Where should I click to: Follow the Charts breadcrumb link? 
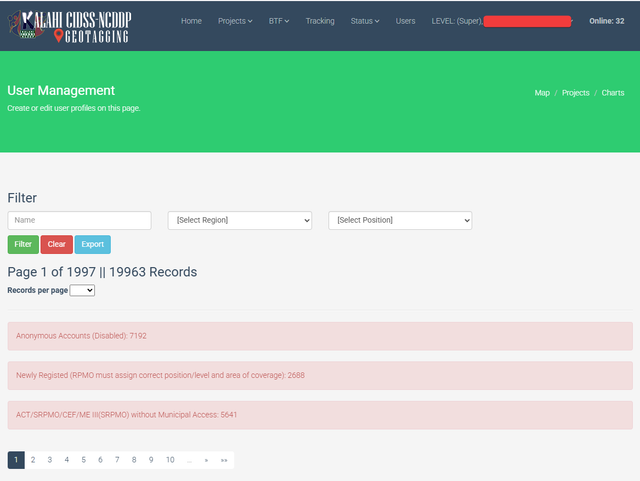[x=613, y=93]
